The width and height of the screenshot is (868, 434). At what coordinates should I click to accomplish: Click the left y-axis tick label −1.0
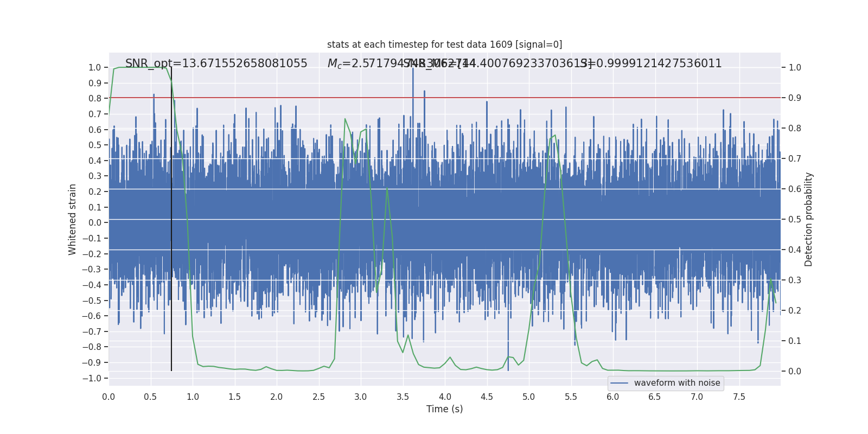point(92,378)
